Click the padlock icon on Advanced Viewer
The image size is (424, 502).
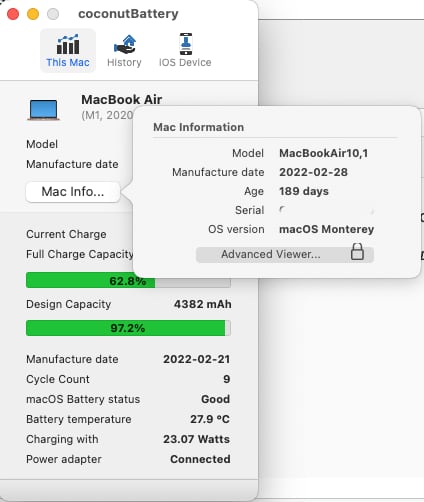click(x=357, y=252)
